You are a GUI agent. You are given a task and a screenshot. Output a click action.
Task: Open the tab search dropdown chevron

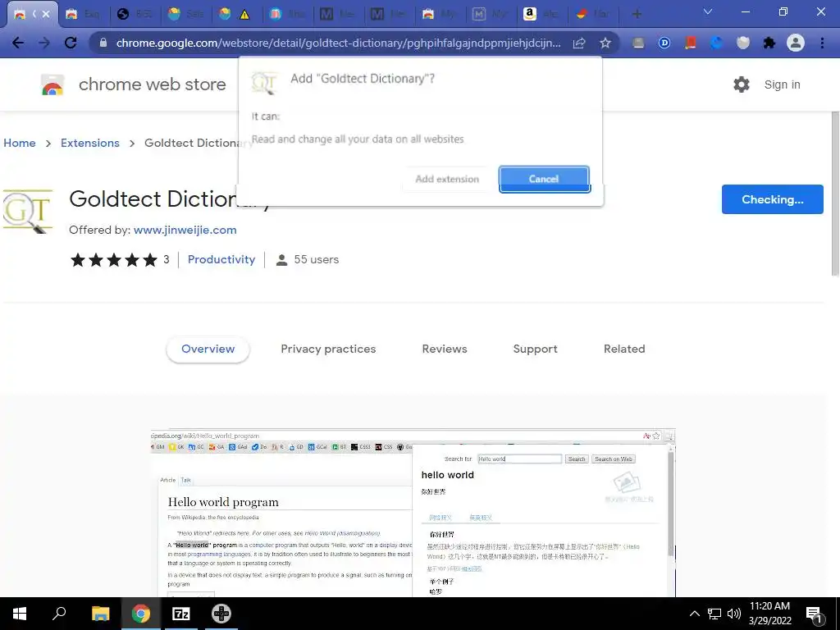pyautogui.click(x=708, y=11)
